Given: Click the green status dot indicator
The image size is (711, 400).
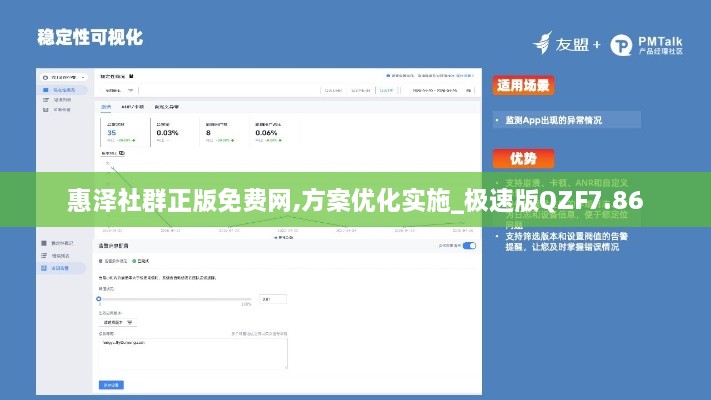Looking at the screenshot, I should pyautogui.click(x=134, y=261).
